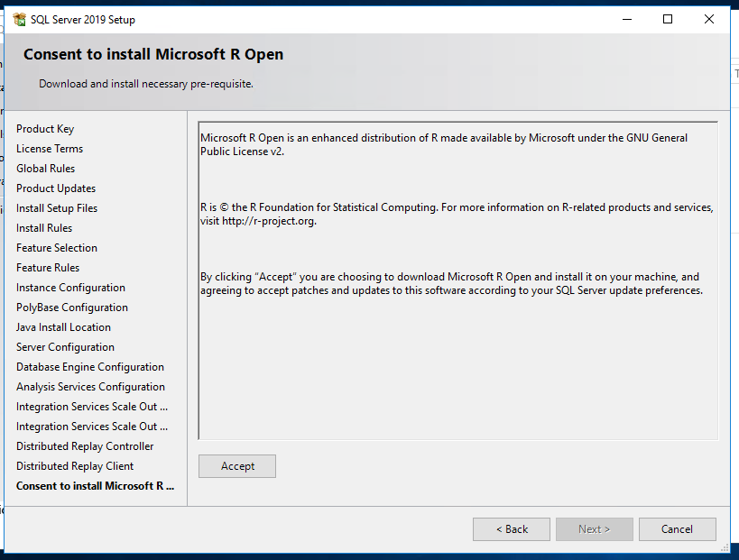Click the GNU license description paragraph
Image resolution: width=739 pixels, height=560 pixels.
coord(444,144)
